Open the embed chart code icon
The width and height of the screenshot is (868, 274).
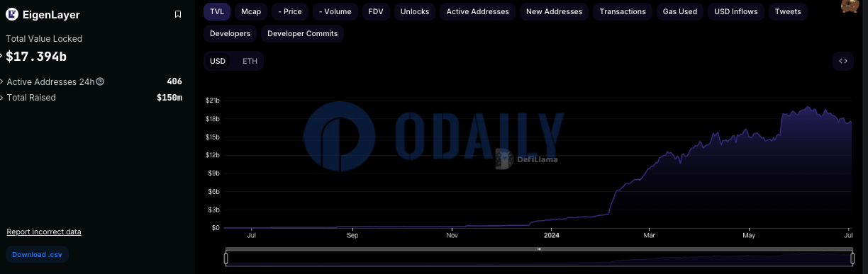click(x=843, y=61)
